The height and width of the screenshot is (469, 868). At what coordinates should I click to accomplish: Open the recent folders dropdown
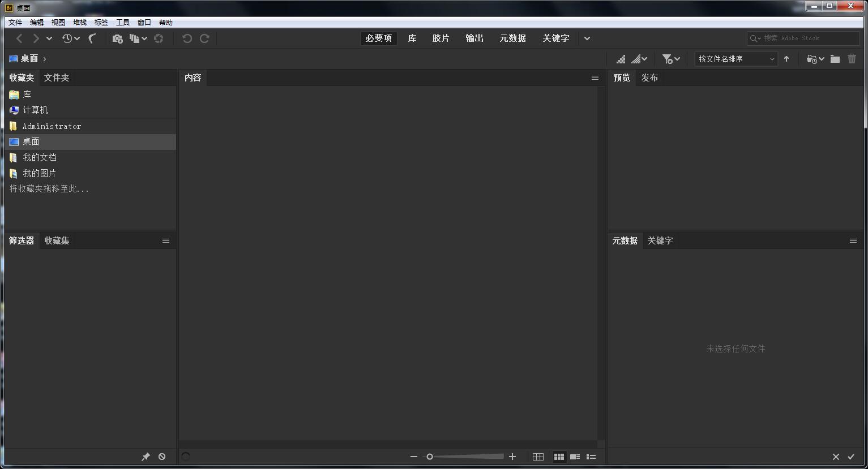coord(814,58)
